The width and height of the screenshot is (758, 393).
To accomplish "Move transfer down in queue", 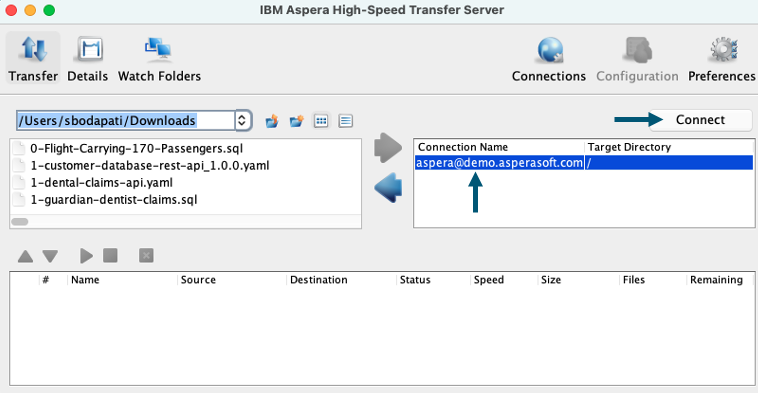I will [50, 256].
